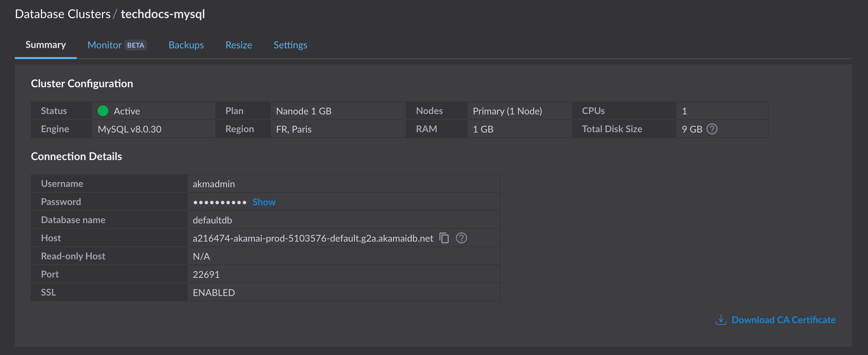
Task: Click the akmadmin username value
Action: [x=214, y=184]
